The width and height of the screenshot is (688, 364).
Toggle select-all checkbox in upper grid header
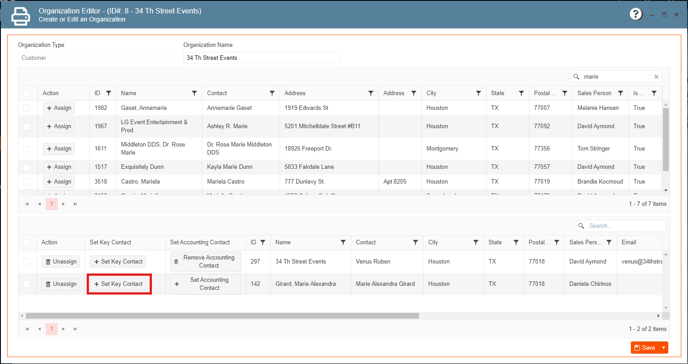tap(26, 93)
